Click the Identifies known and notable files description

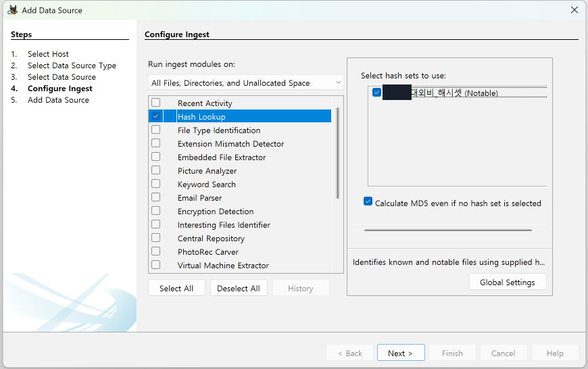tap(449, 262)
